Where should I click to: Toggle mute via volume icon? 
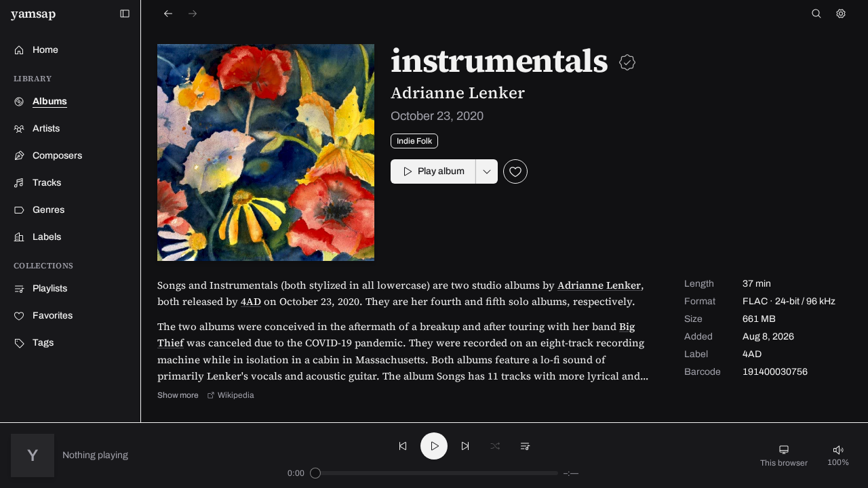tap(838, 450)
